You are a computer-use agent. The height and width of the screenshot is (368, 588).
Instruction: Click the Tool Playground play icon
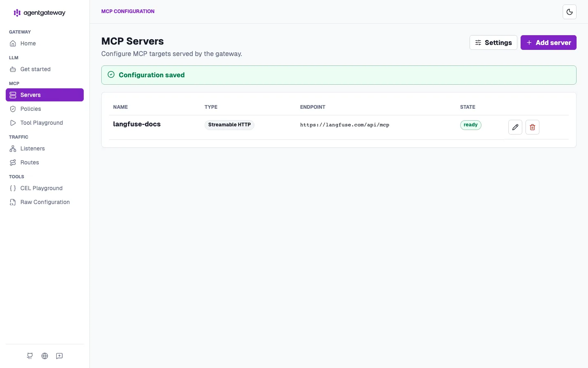[x=13, y=123]
